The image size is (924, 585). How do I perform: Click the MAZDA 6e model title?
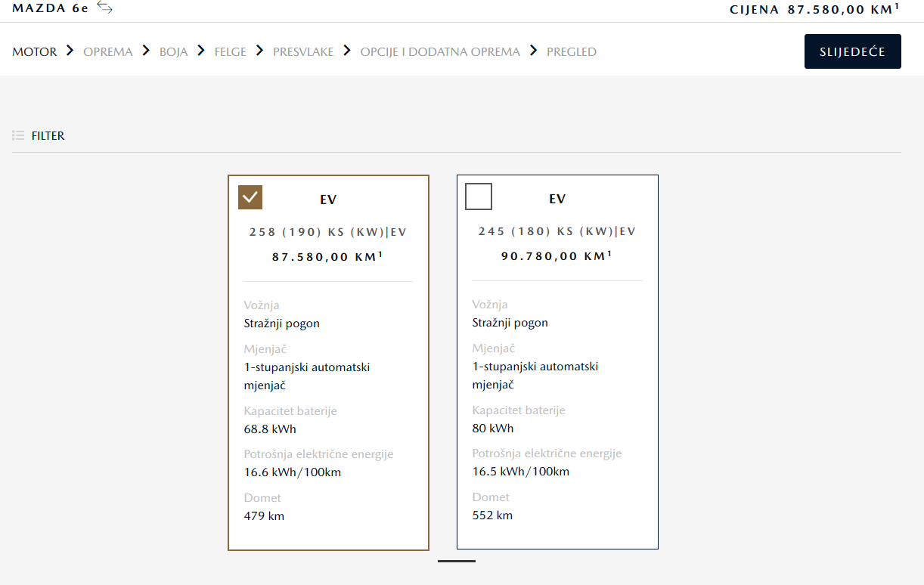click(x=50, y=8)
